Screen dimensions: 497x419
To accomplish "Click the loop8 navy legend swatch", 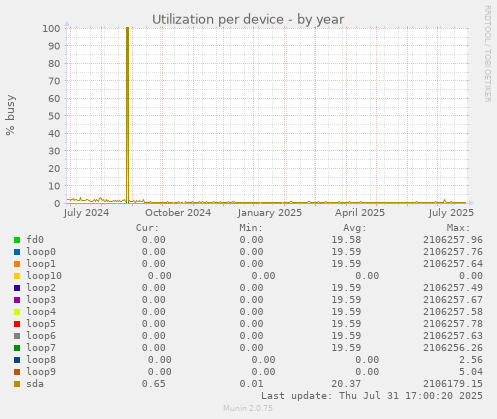I will point(17,360).
